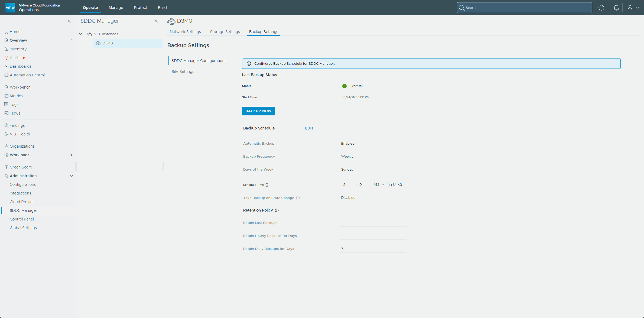
Task: Expand the Overview section chevron
Action: (x=71, y=40)
